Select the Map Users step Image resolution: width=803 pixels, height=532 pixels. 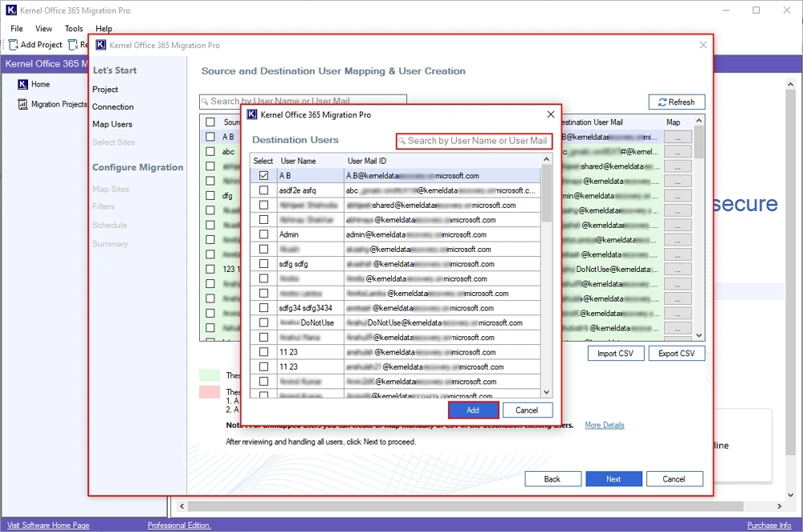(112, 124)
